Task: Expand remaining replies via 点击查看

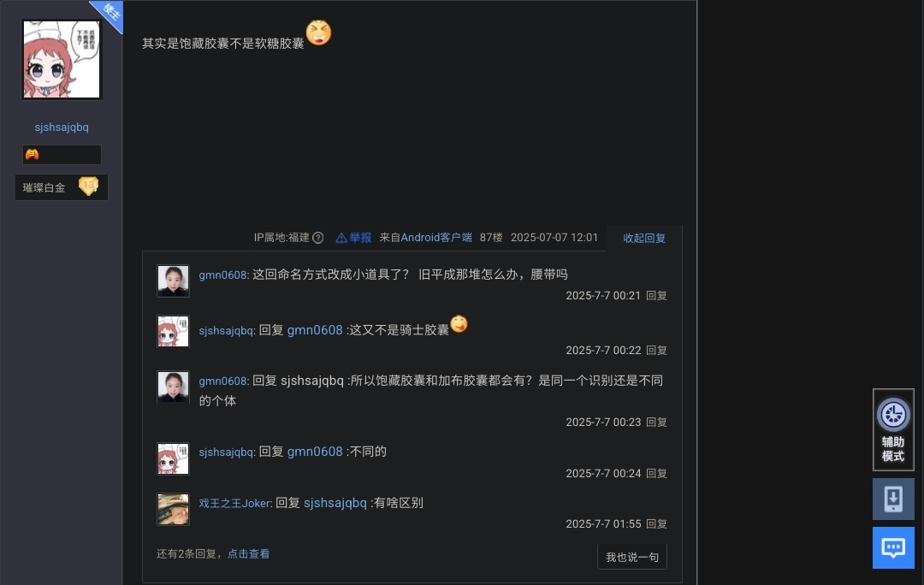Action: [248, 553]
